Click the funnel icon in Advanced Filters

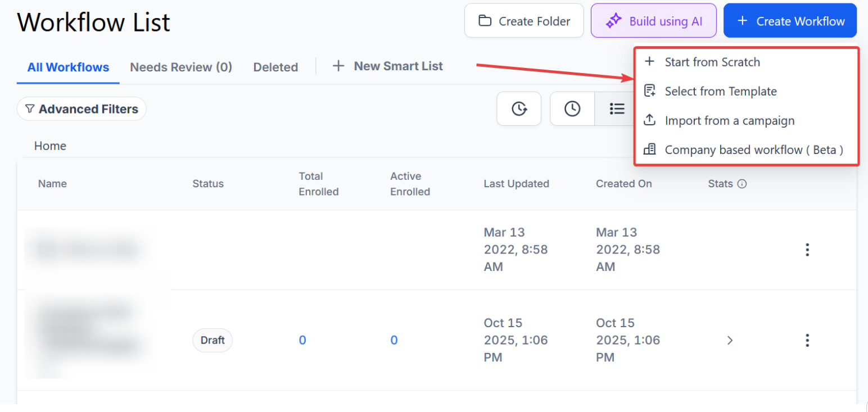point(30,109)
